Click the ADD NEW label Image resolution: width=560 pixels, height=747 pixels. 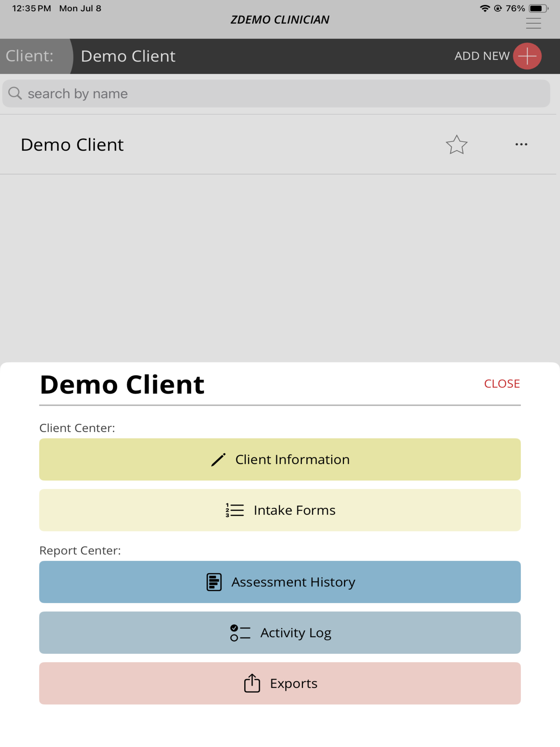coord(482,56)
